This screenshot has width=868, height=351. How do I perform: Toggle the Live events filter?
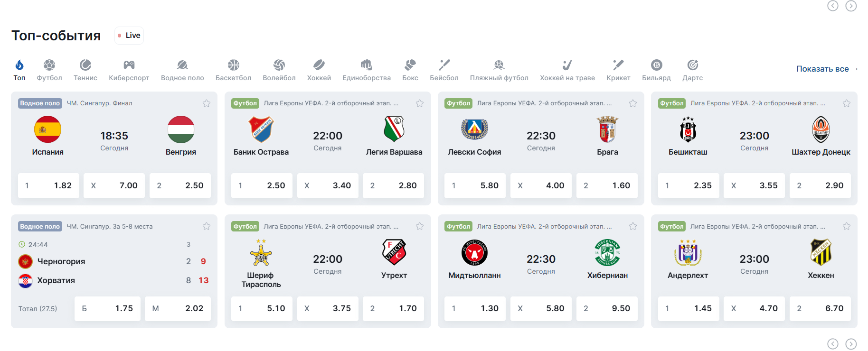click(x=129, y=36)
